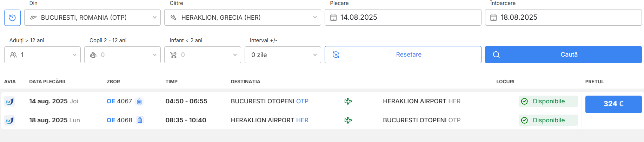Viewport: 644px width, 142px height.
Task: Click airline logo of the 18 aug. flight
Action: (9, 121)
